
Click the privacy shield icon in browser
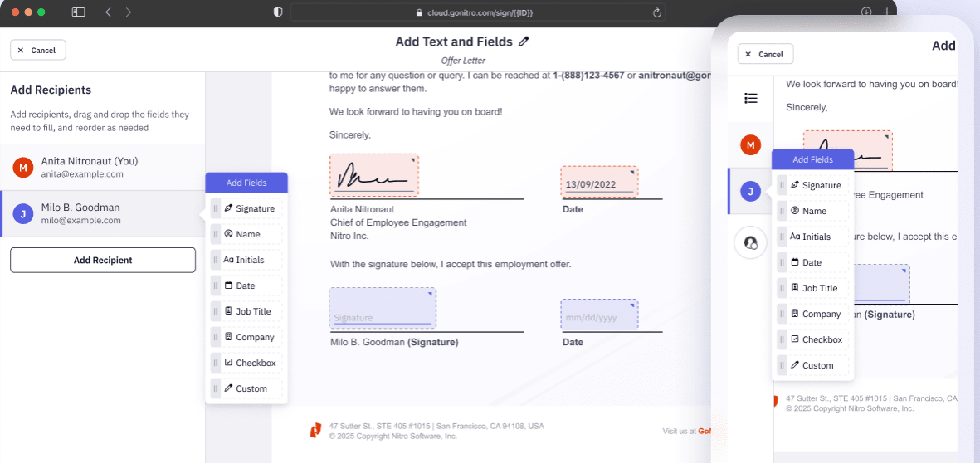click(279, 12)
